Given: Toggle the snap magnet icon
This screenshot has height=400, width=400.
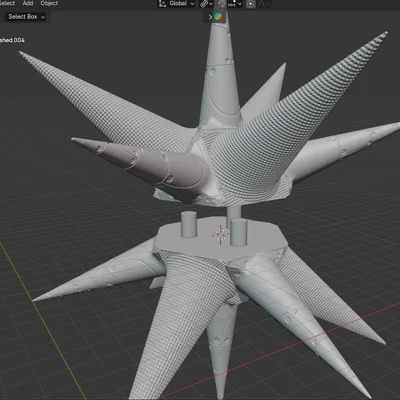Looking at the screenshot, I should click(221, 4).
